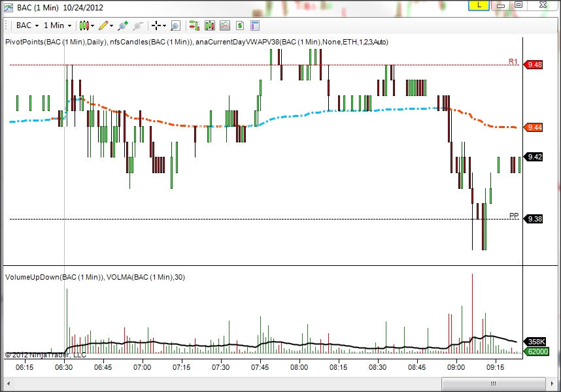Click the red 9.48 price marker

533,65
